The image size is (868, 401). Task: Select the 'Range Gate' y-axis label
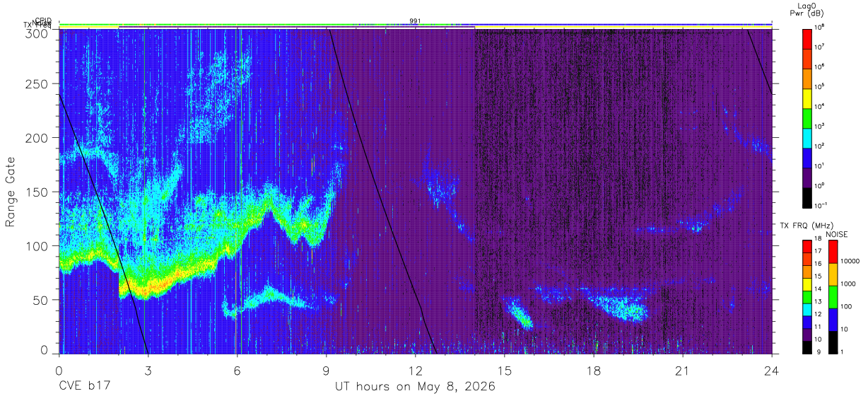[x=11, y=192]
